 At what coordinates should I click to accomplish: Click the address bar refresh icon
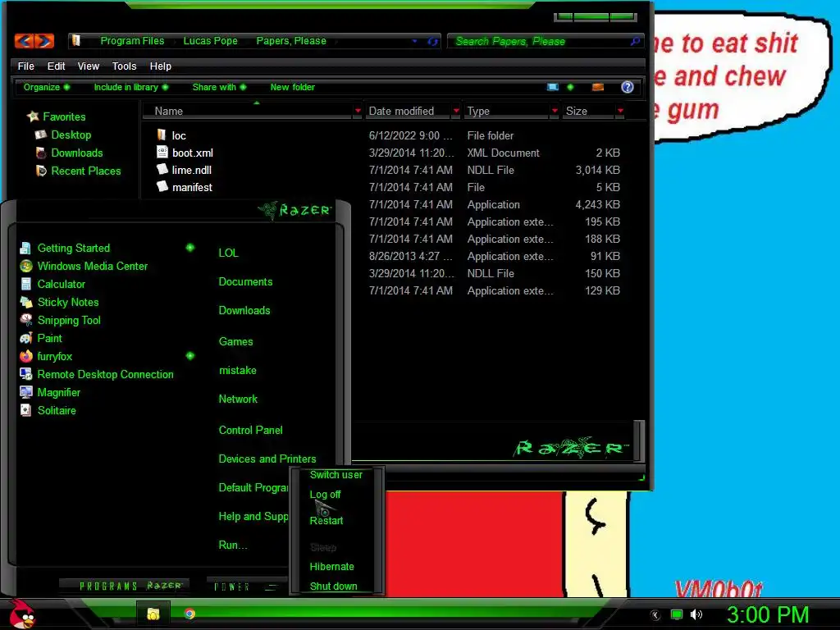pyautogui.click(x=432, y=41)
